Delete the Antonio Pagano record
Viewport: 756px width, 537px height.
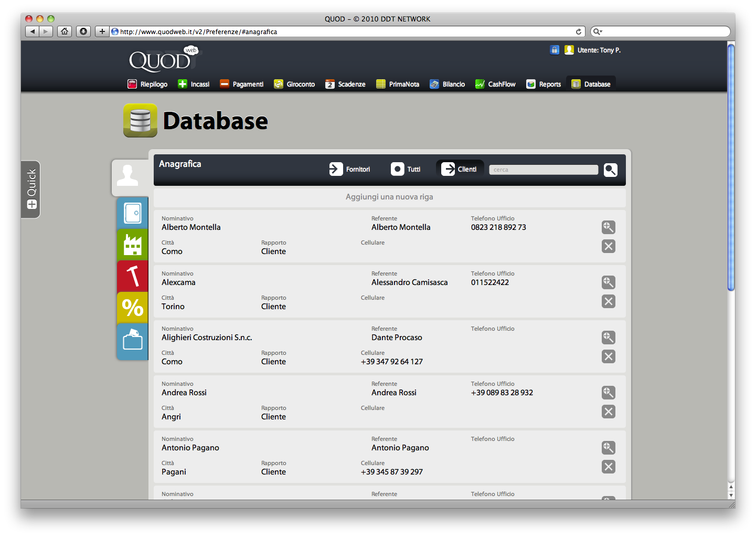coord(609,467)
